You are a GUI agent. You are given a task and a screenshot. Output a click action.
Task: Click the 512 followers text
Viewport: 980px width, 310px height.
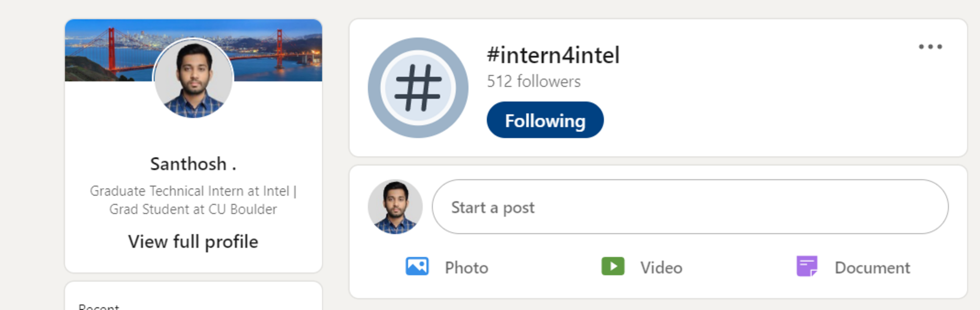click(534, 81)
